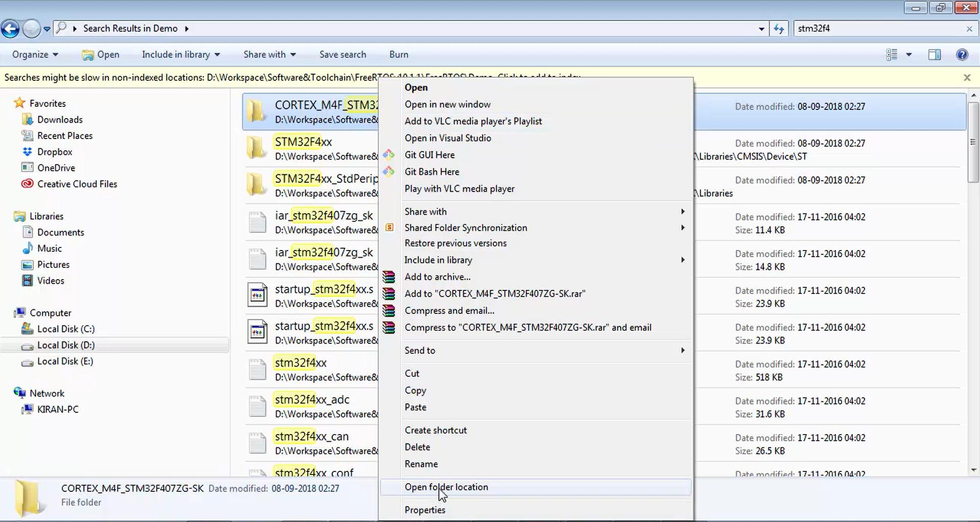Screen dimensions: 980x522
Task: Open the Help icon
Action: (x=962, y=55)
